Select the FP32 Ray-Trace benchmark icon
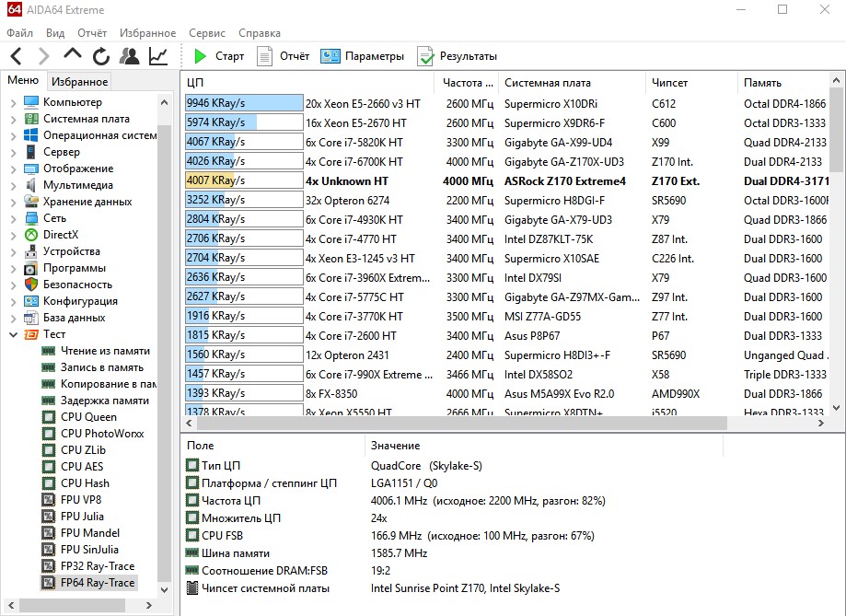The image size is (846, 616). 49,566
